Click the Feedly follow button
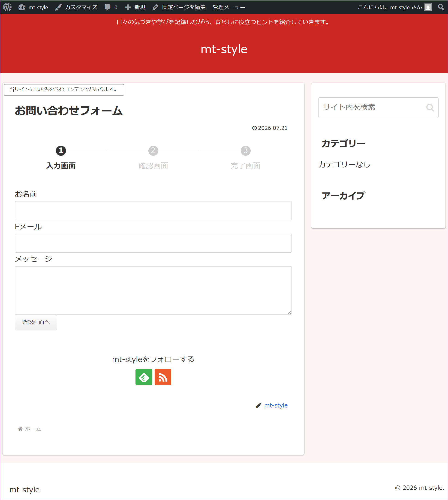448x500 pixels. pyautogui.click(x=144, y=377)
